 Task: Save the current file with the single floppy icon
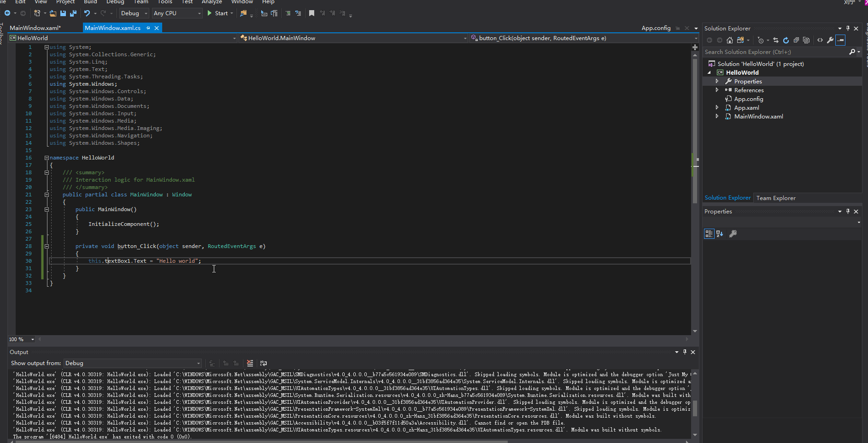pyautogui.click(x=63, y=13)
